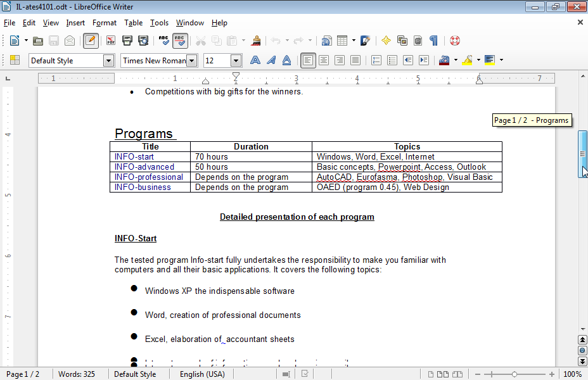This screenshot has height=380, width=588.
Task: Open the Gallery
Action: [x=402, y=41]
